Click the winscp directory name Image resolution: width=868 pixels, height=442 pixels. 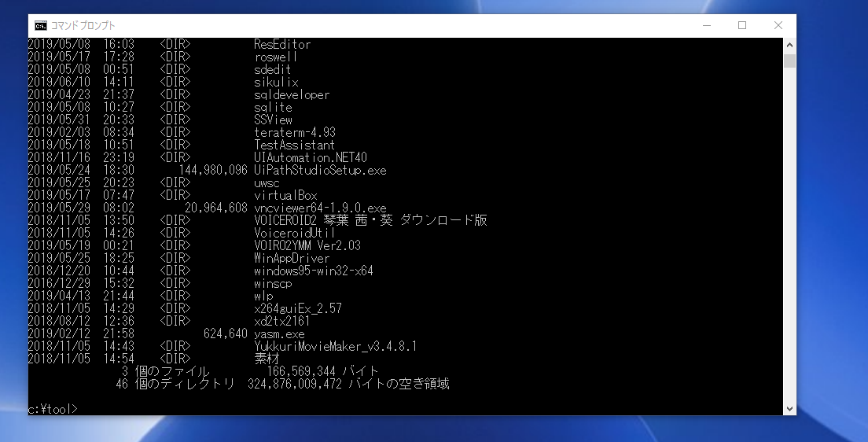(x=273, y=284)
